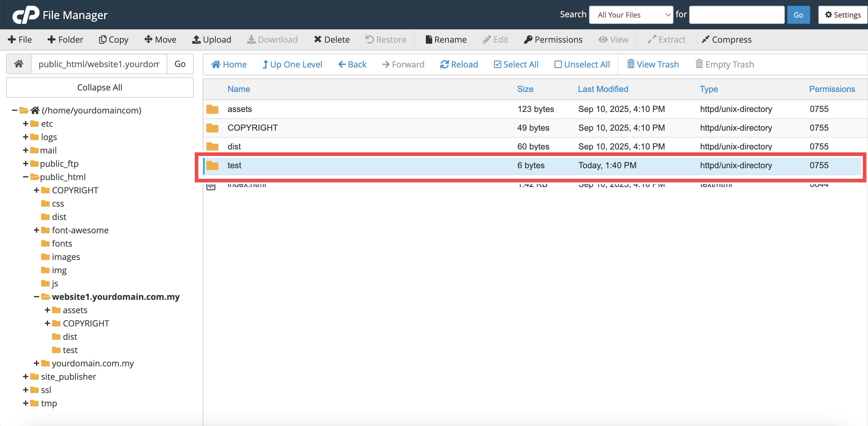868x426 pixels.
Task: Create a new file with the File button
Action: 20,40
